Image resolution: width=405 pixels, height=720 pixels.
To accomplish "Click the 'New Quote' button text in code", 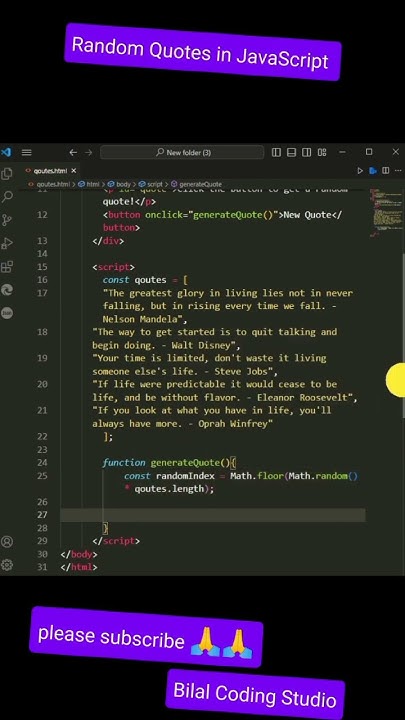I will click(x=308, y=214).
